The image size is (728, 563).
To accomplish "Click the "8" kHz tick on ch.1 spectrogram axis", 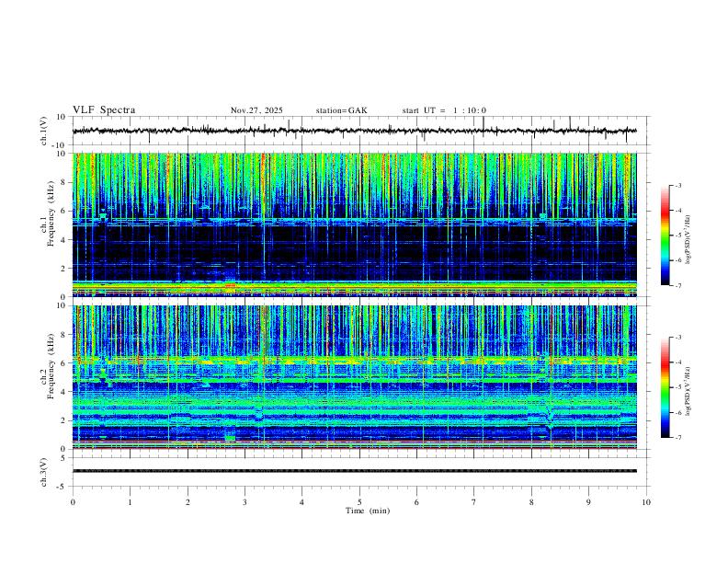I will [x=63, y=182].
